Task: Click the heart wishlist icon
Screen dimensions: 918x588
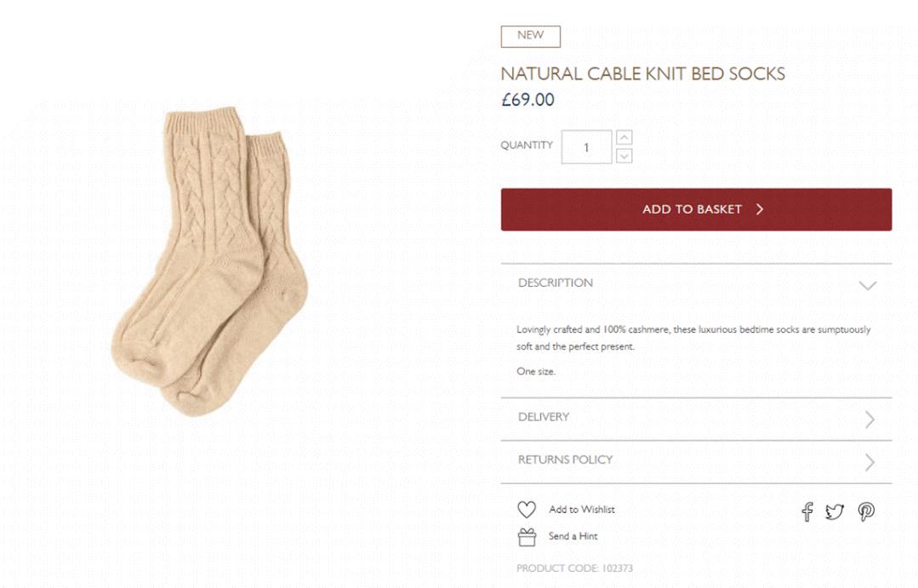Action: [x=527, y=510]
